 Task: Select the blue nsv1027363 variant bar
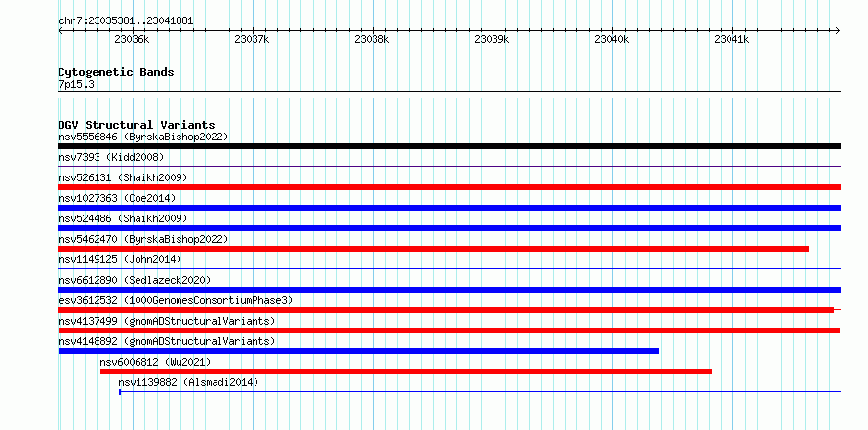click(449, 208)
